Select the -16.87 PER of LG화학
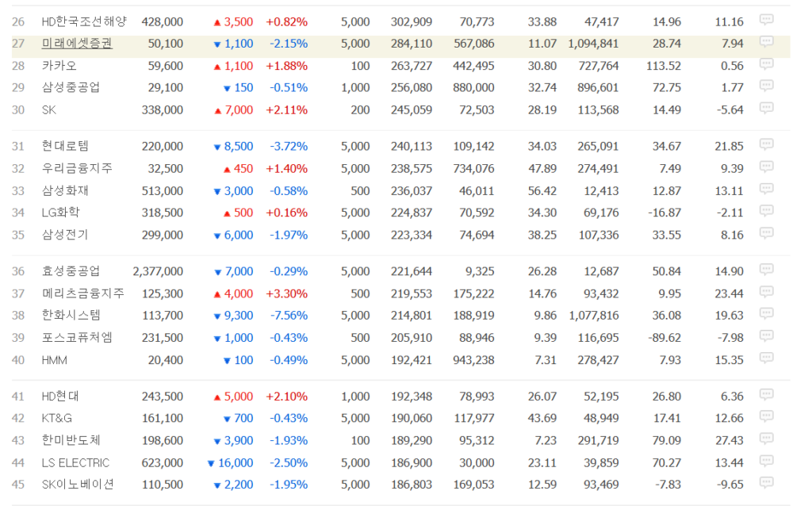Screen dimensions: 812x506 tap(665, 213)
